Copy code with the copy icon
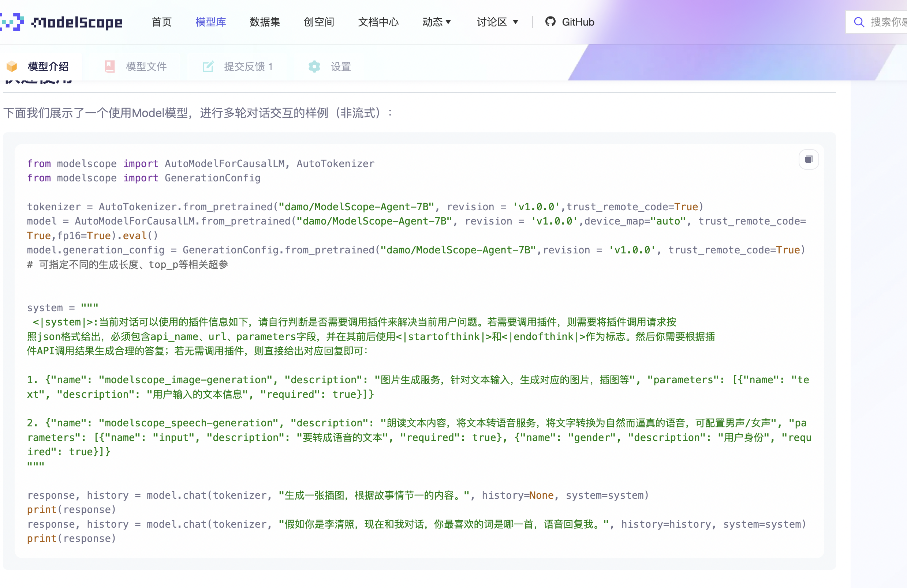The height and width of the screenshot is (588, 907). click(808, 159)
